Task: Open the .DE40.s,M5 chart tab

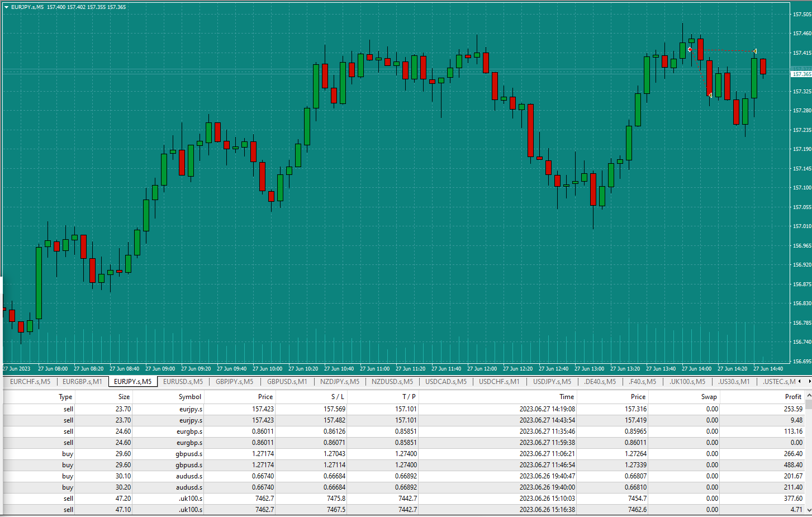Action: (600, 382)
